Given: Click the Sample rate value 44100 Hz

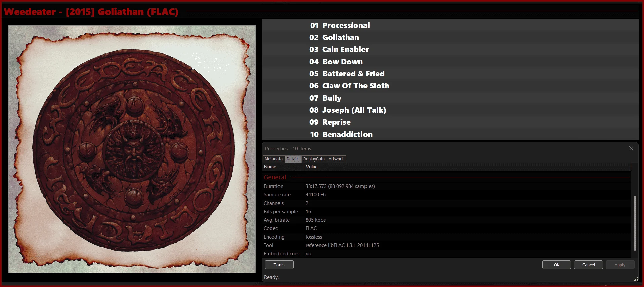Looking at the screenshot, I should [316, 194].
